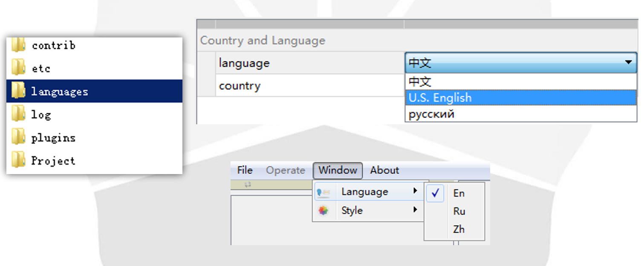The height and width of the screenshot is (266, 644).
Task: Choose русский from the language list
Action: coord(431,114)
